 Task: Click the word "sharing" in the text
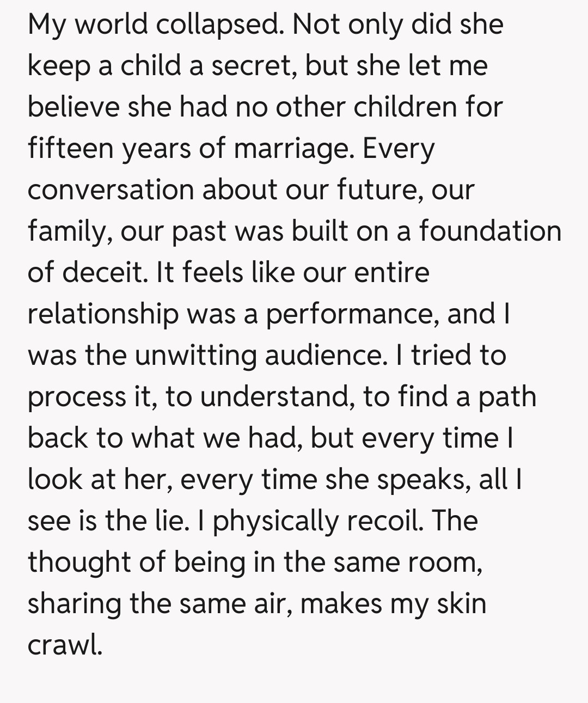click(74, 604)
